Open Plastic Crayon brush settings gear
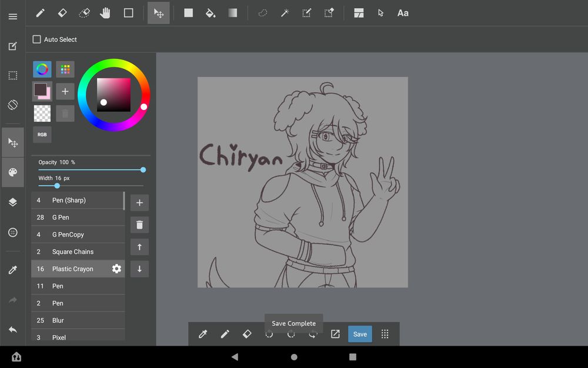 (116, 269)
